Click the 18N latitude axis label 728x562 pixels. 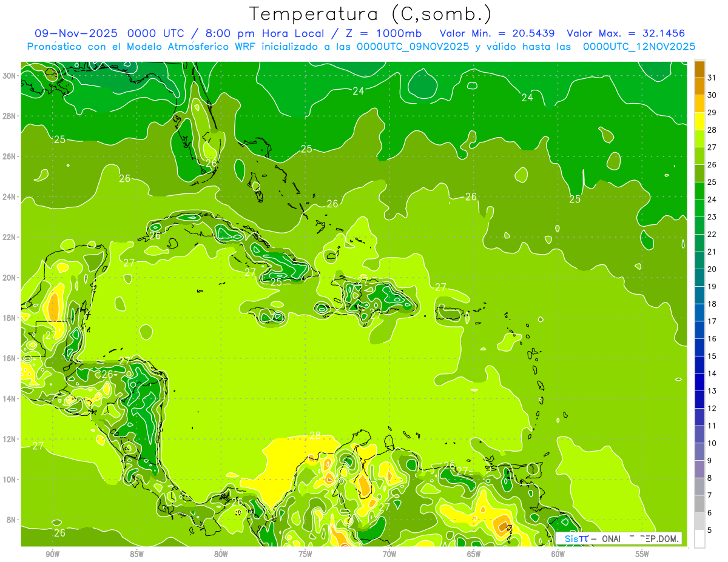point(9,318)
